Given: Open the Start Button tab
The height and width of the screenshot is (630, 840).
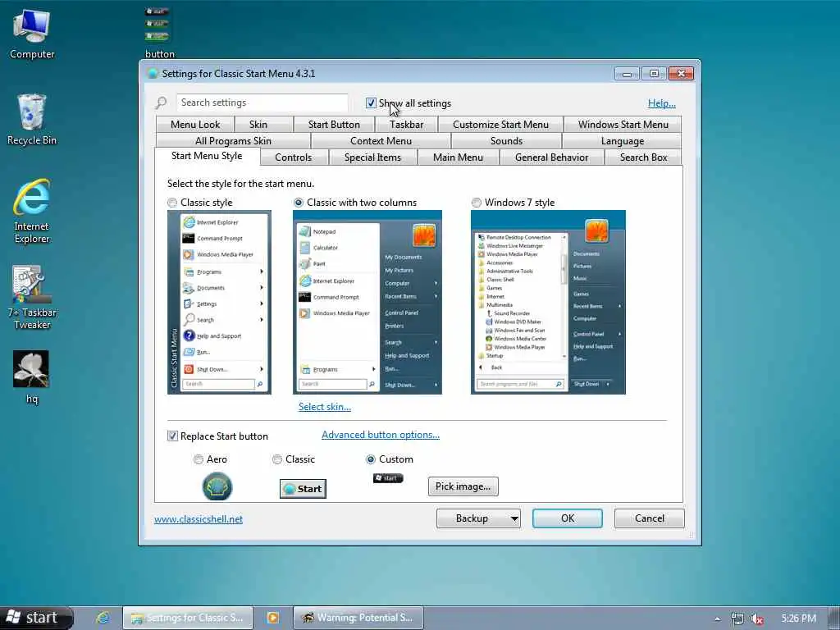Looking at the screenshot, I should click(334, 125).
